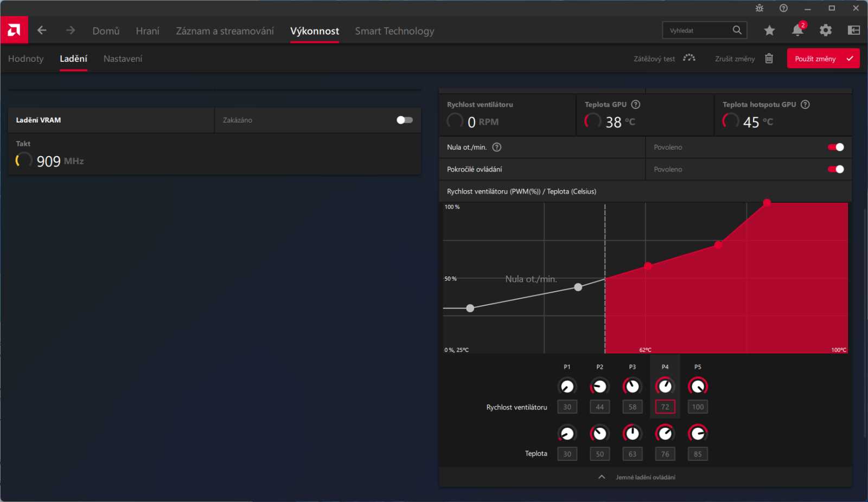Open the Domů menu
Screen dimensions: 868x502
coord(106,31)
